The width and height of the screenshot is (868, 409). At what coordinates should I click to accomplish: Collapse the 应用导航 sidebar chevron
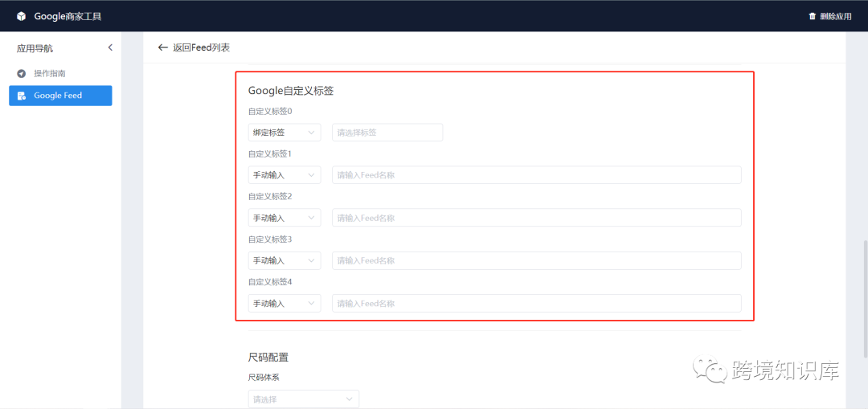point(110,47)
